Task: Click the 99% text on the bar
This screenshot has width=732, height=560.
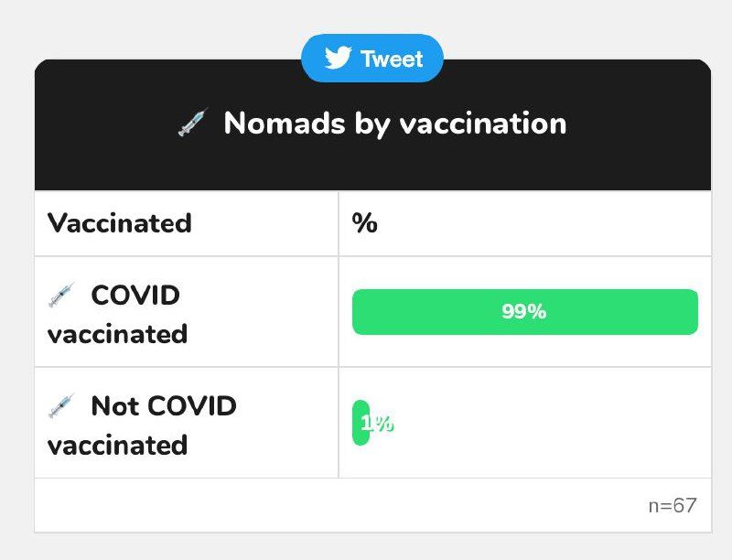Action: coord(524,312)
